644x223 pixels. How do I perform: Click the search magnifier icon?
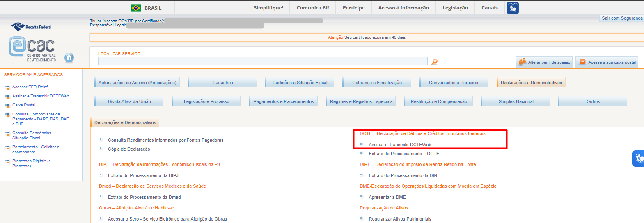[x=434, y=62]
